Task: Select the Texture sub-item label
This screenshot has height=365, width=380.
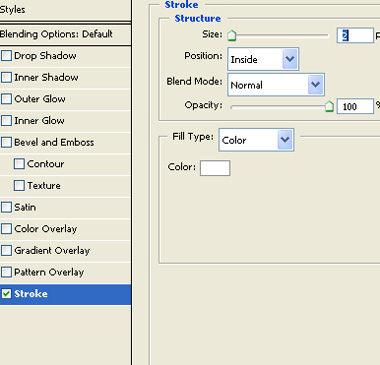Action: click(x=44, y=186)
